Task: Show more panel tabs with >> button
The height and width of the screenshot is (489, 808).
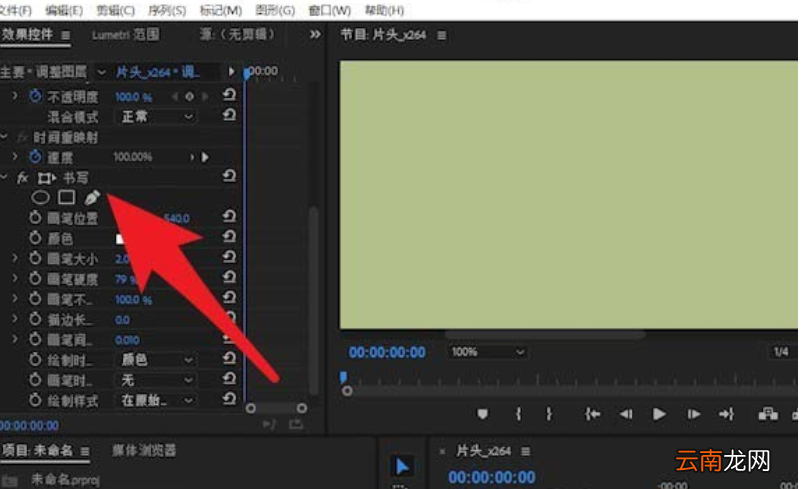Action: (315, 35)
